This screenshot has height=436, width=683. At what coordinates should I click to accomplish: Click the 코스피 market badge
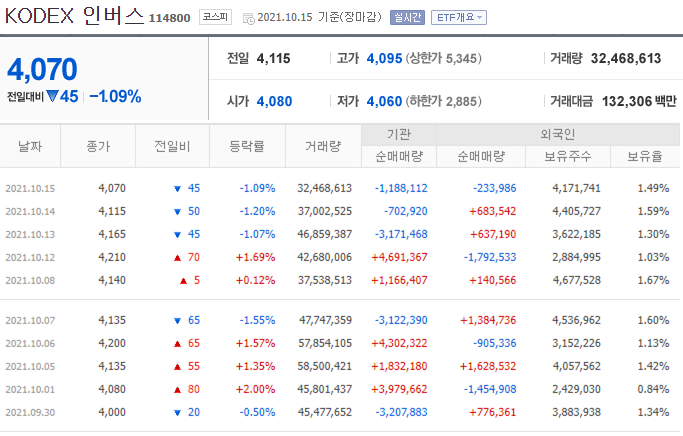[x=215, y=17]
